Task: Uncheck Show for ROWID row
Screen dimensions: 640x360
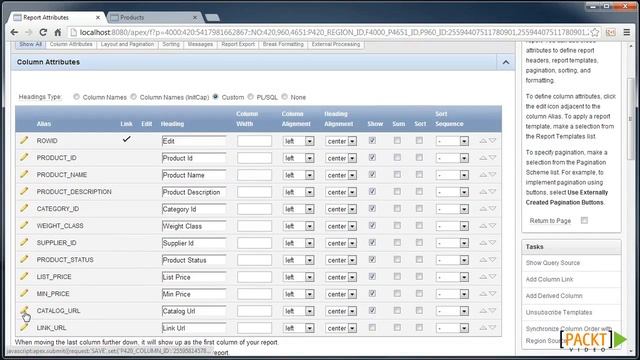Action: (x=372, y=140)
